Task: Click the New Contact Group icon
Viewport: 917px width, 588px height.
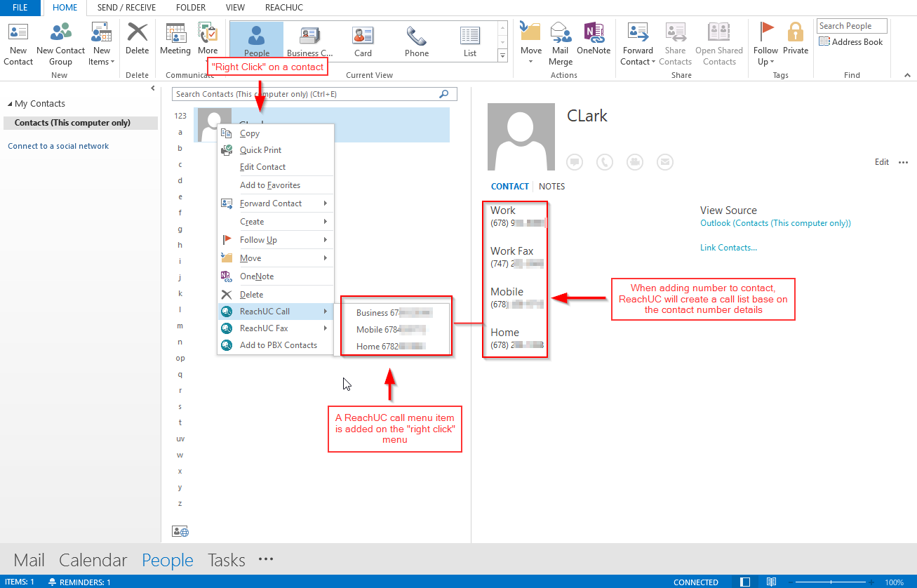Action: 60,44
